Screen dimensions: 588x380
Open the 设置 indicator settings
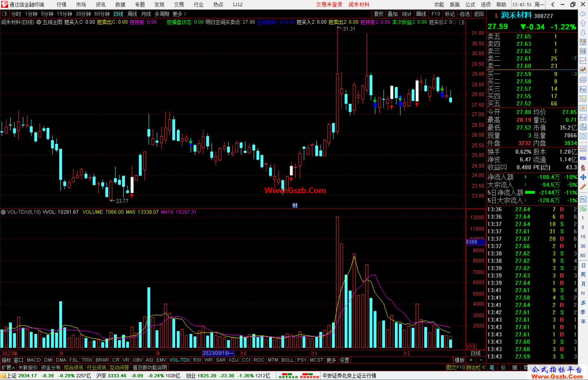[344, 360]
